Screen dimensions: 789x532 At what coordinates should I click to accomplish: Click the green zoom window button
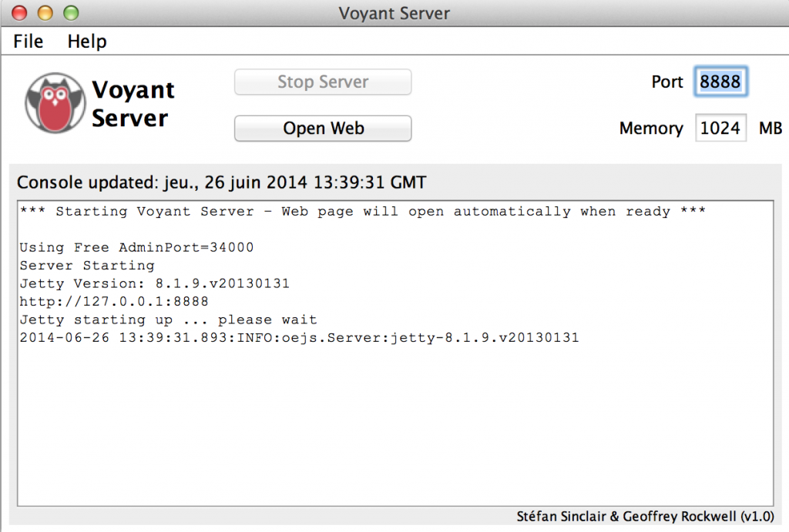coord(71,13)
